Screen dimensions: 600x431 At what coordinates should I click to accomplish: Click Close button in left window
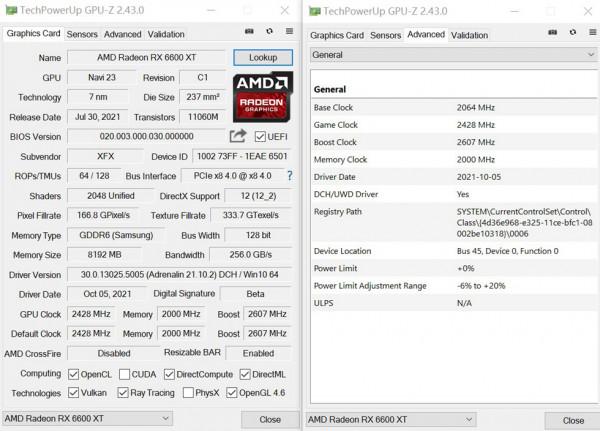click(270, 420)
